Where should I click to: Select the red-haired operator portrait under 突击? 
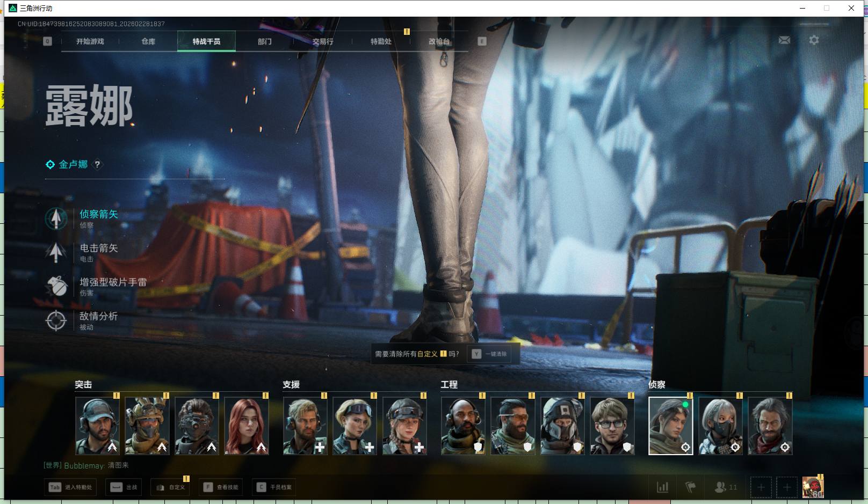(246, 426)
